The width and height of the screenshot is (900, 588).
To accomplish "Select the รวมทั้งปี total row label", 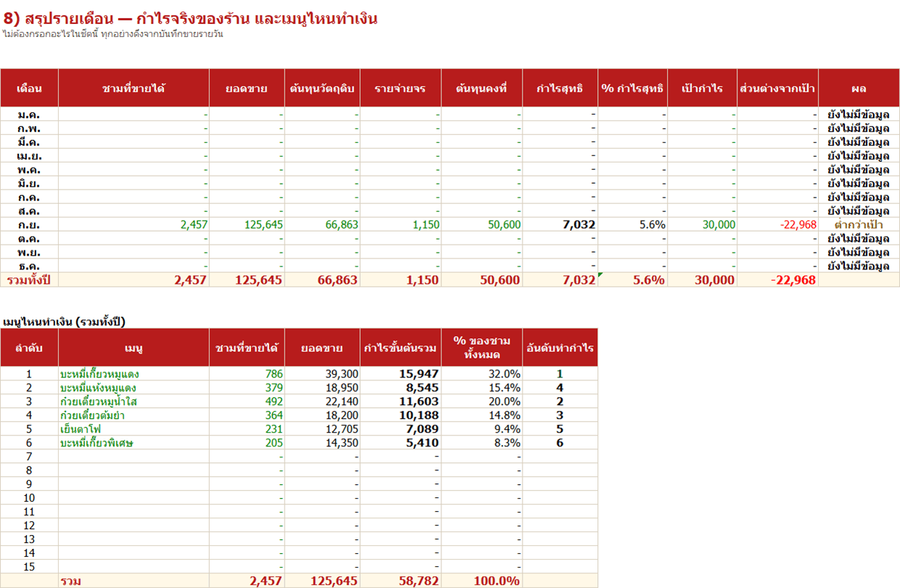I will [x=30, y=280].
